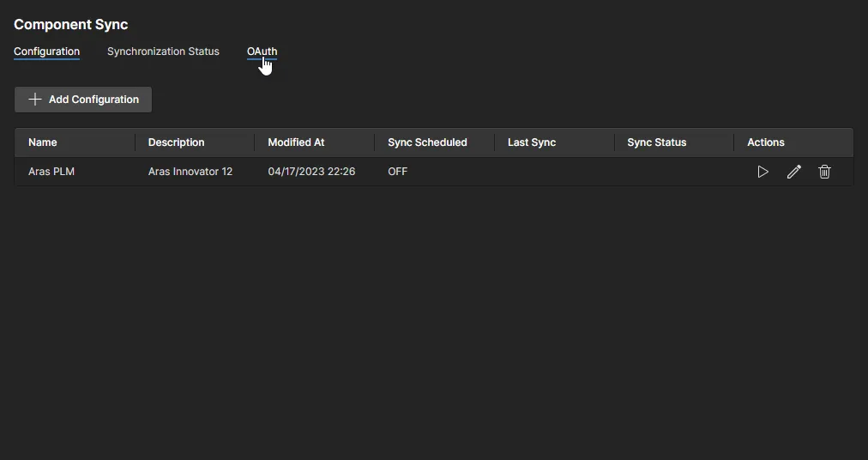This screenshot has height=460, width=868.
Task: Click the 04/17/2023 22:26 modified date cell
Action: point(311,172)
